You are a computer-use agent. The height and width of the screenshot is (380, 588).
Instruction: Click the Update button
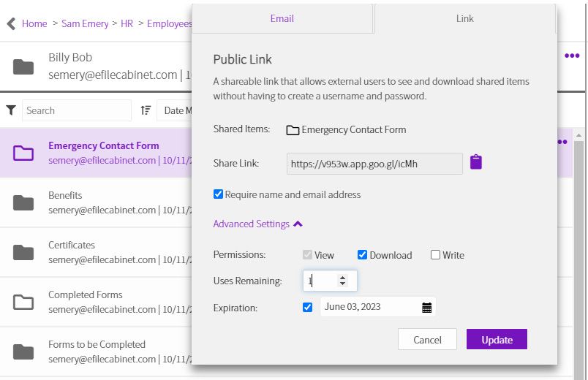tap(497, 340)
